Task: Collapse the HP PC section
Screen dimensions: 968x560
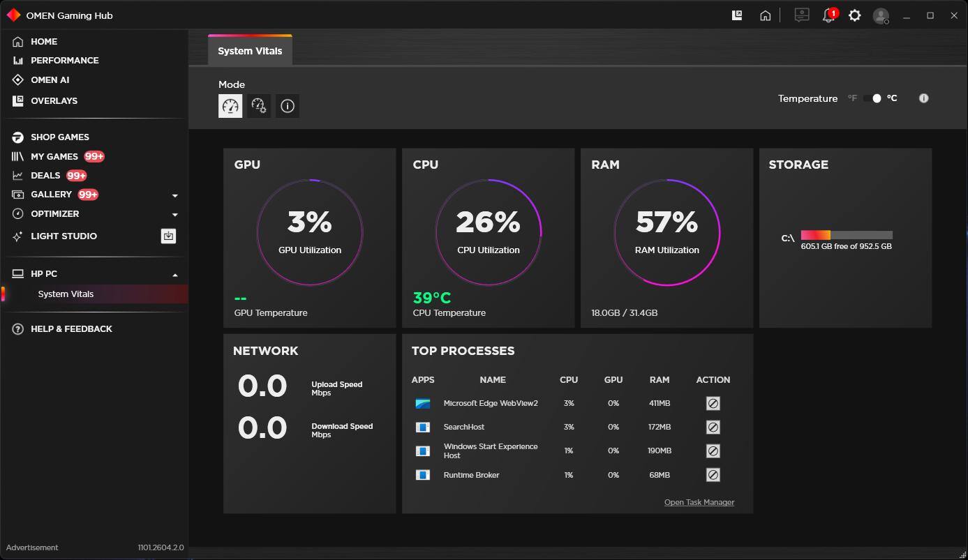Action: tap(174, 275)
